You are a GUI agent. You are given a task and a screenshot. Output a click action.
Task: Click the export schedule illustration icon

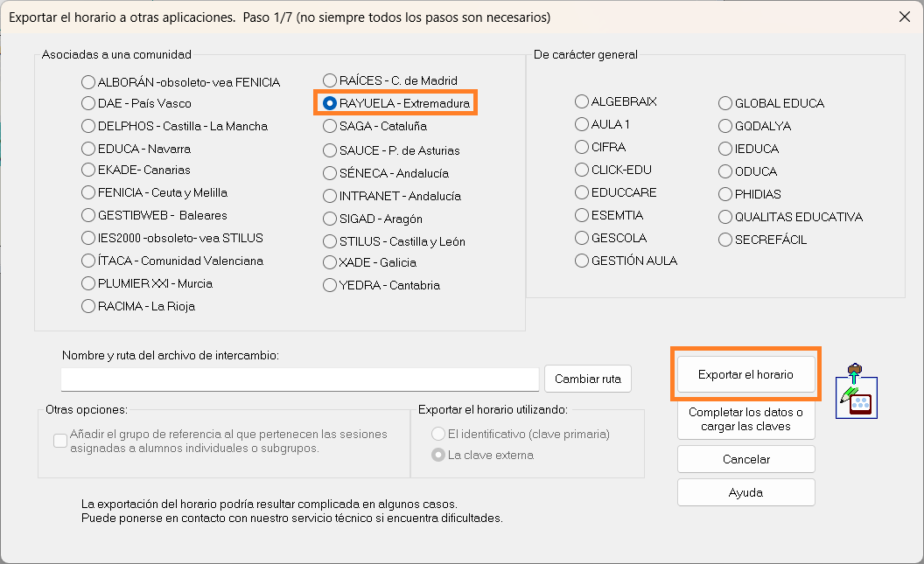tap(857, 392)
